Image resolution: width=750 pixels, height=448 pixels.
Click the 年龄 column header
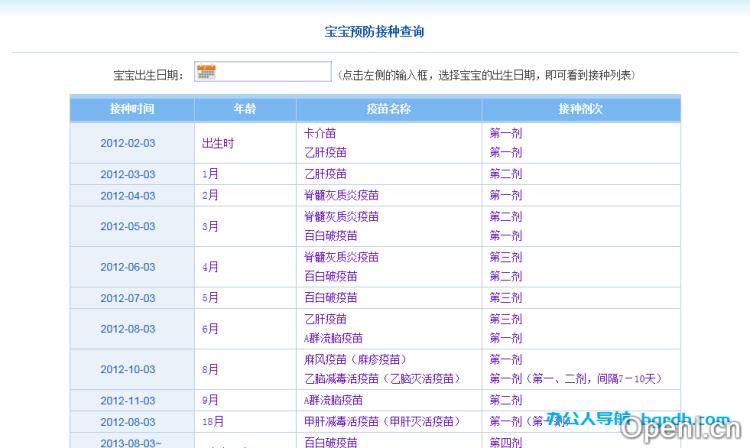[x=245, y=108]
